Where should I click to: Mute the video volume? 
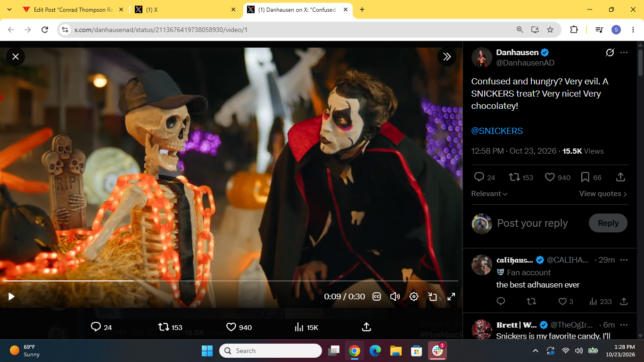click(x=395, y=296)
